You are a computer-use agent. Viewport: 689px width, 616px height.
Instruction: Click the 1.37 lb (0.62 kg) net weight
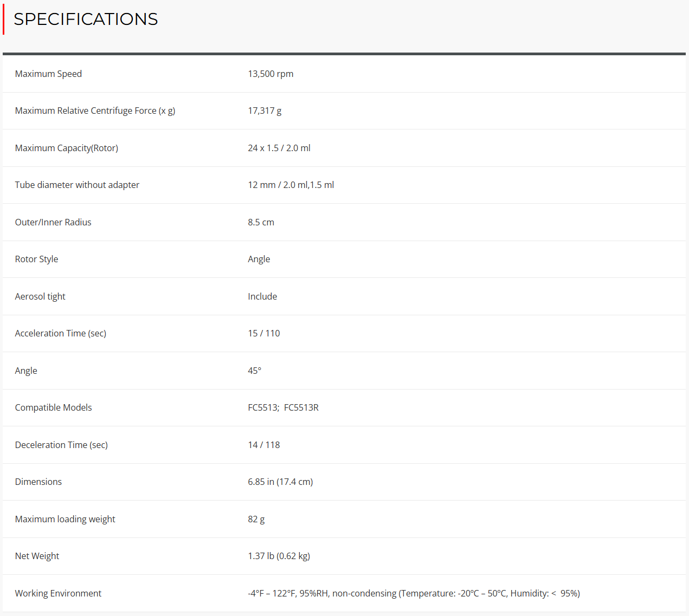click(279, 556)
